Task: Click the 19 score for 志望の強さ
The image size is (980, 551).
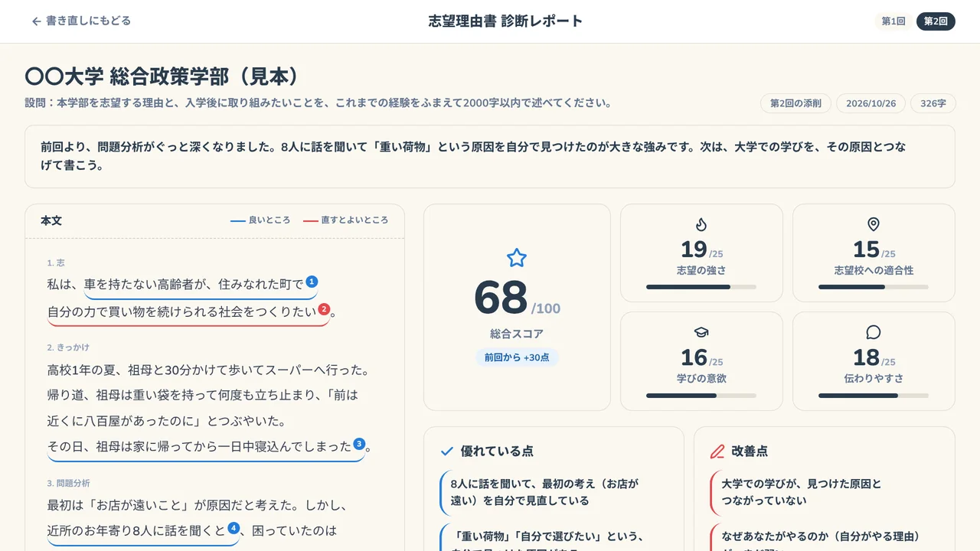Action: click(x=694, y=249)
